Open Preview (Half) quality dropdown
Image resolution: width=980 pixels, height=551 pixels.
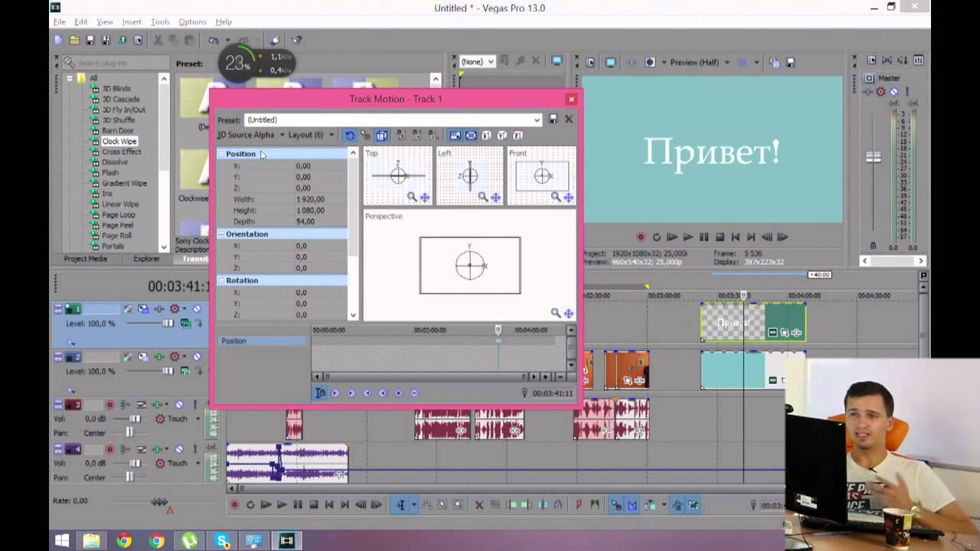click(x=698, y=63)
